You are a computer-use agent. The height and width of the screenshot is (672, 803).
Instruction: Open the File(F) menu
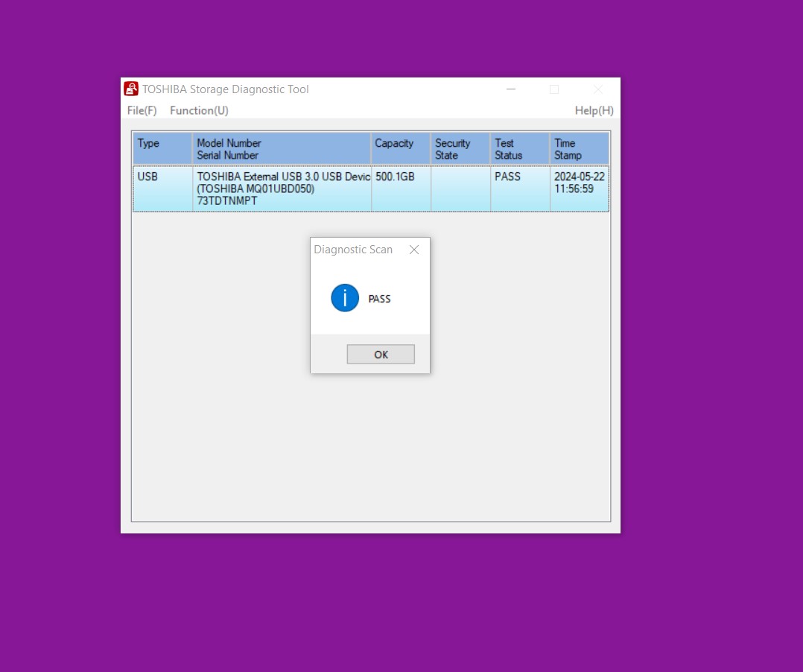coord(142,110)
